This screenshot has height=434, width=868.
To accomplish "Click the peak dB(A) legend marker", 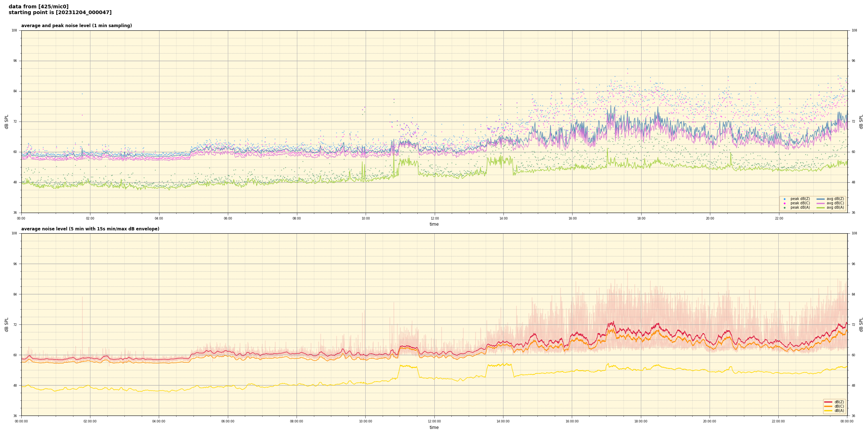I will tap(784, 208).
